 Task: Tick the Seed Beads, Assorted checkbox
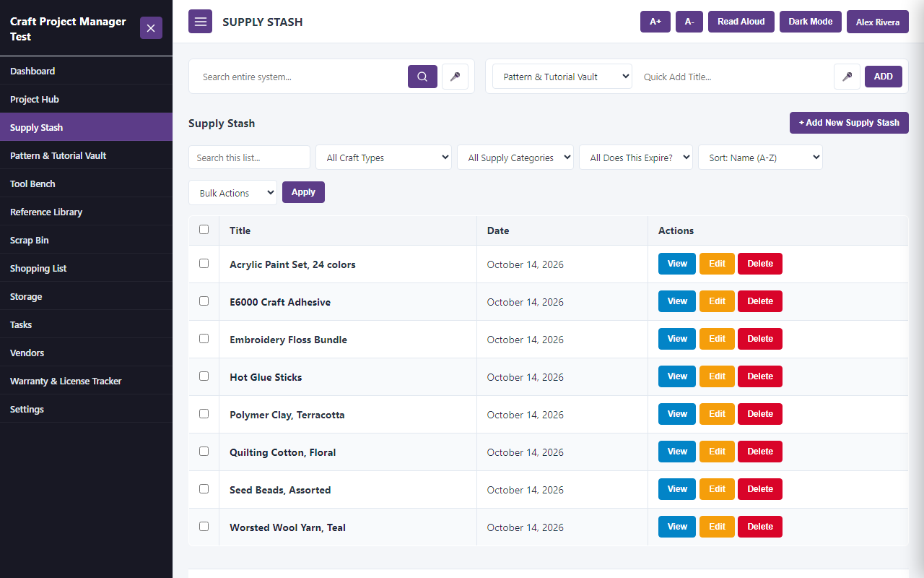[204, 489]
